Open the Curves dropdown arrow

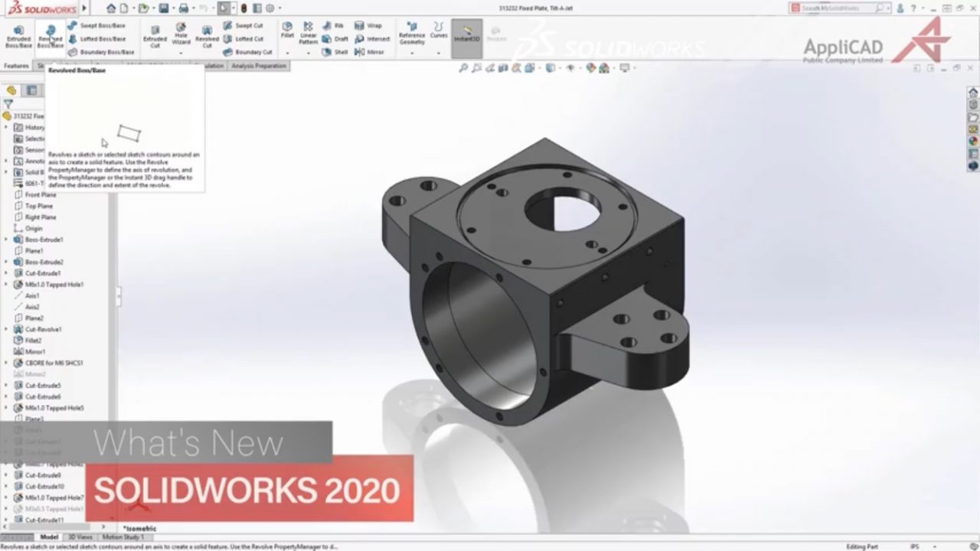439,54
